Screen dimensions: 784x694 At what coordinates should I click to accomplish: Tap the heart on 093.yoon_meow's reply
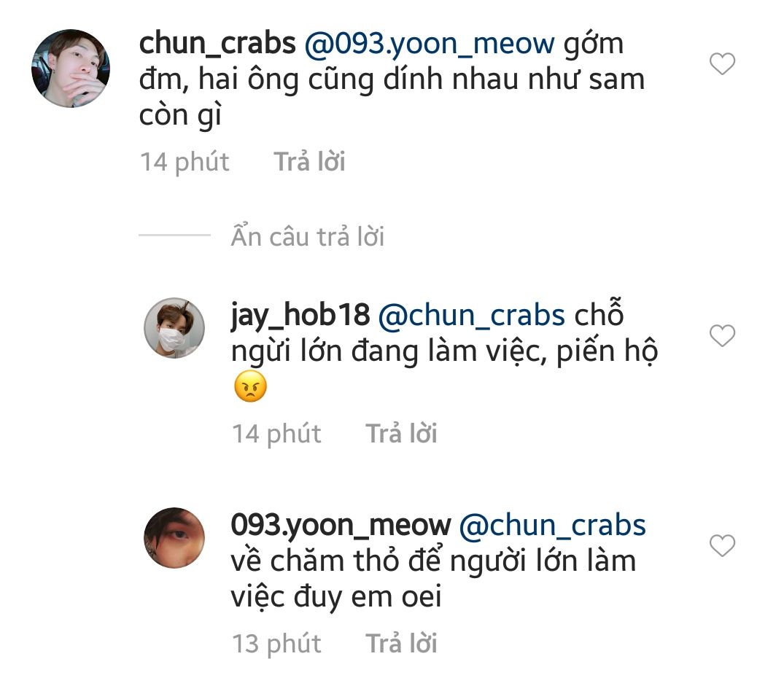coord(722,545)
